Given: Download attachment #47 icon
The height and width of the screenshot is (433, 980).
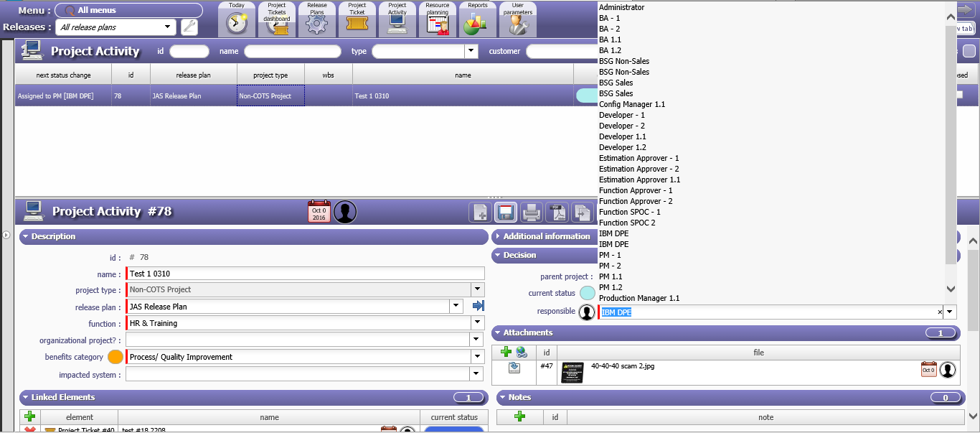Looking at the screenshot, I should coord(514,368).
